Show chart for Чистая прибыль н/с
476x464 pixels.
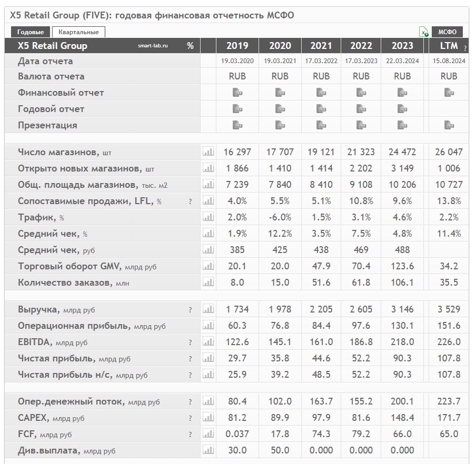pyautogui.click(x=208, y=375)
